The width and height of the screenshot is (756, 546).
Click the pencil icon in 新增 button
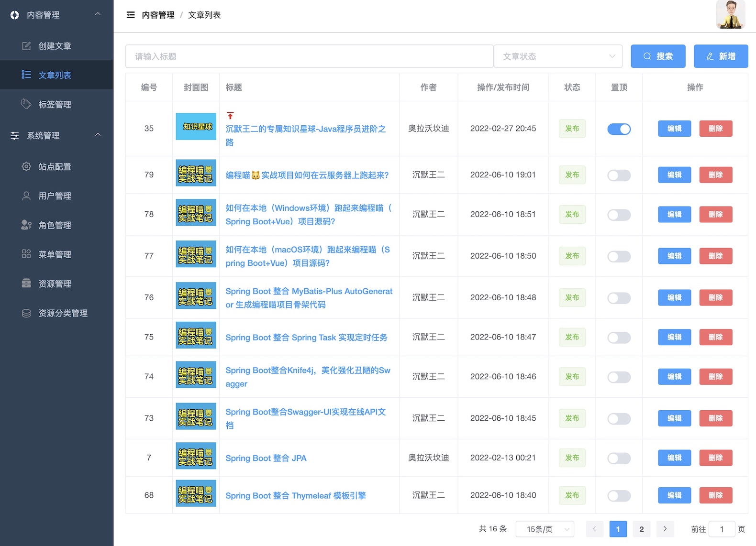tap(710, 56)
